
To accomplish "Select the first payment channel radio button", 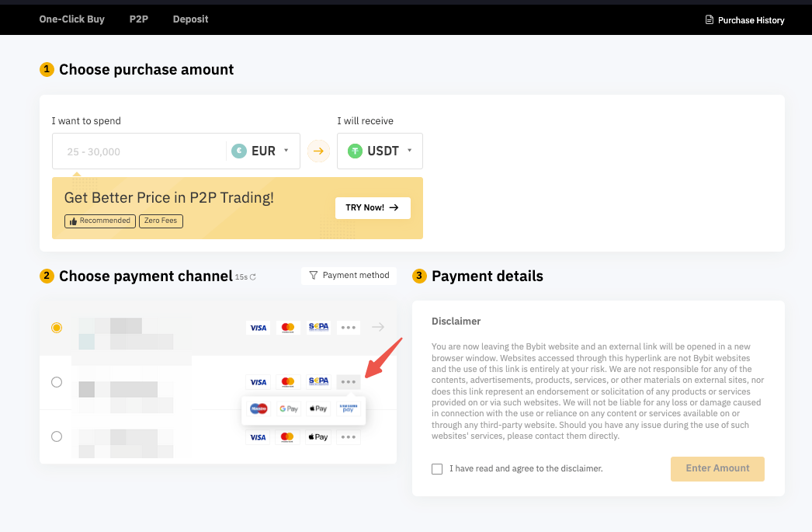I will click(57, 328).
